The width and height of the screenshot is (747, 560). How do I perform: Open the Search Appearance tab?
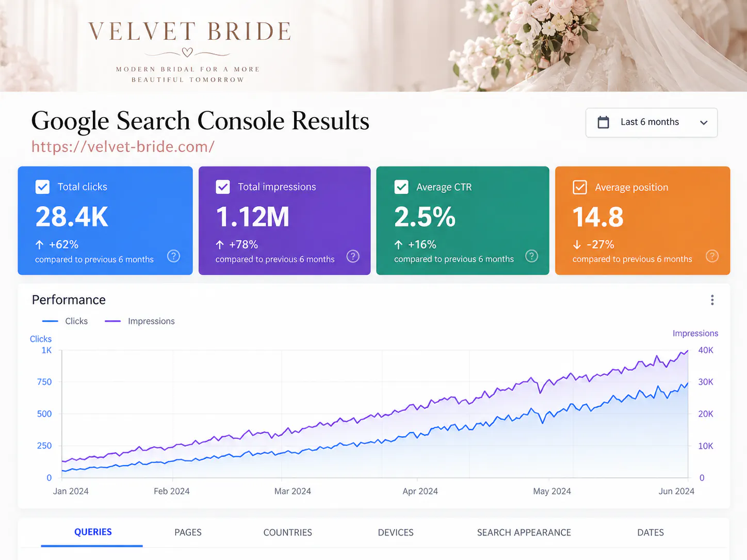tap(524, 532)
